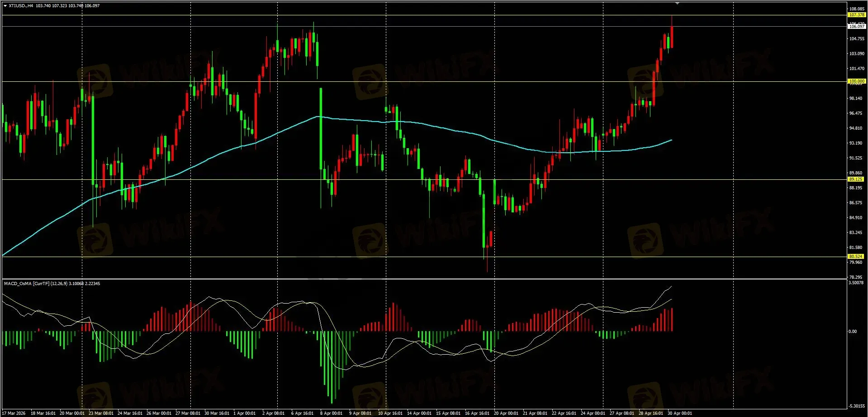Screen dimensions: 868x417
Task: Click the 15 Apr 08:01 time label
Action: (448, 413)
